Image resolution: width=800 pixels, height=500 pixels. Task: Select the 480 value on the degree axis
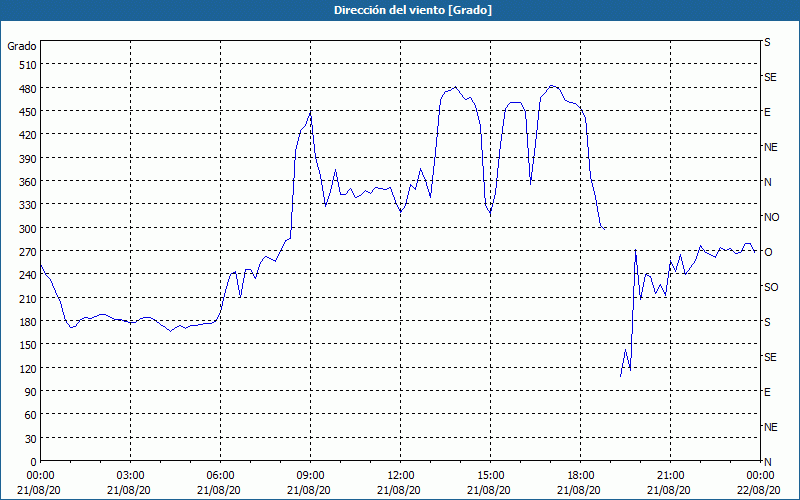pos(28,89)
